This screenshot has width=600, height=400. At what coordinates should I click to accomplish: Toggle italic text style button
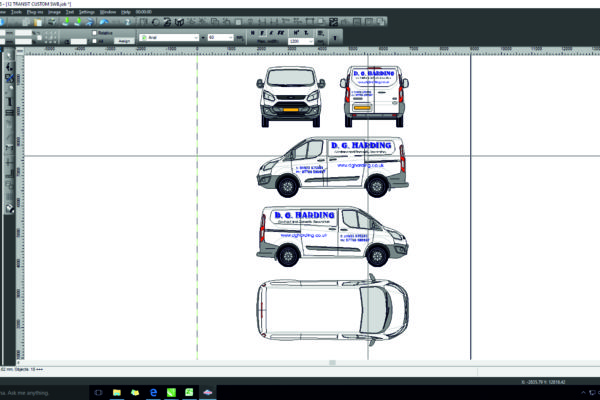[271, 33]
